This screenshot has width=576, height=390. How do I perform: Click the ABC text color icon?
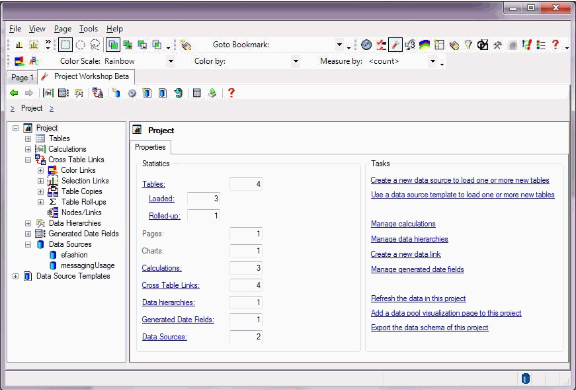tap(34, 61)
